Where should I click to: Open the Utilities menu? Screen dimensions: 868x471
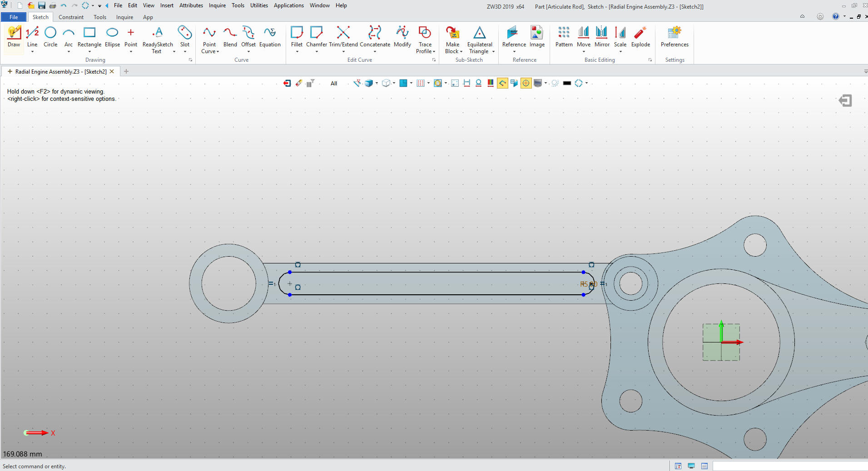tap(259, 5)
